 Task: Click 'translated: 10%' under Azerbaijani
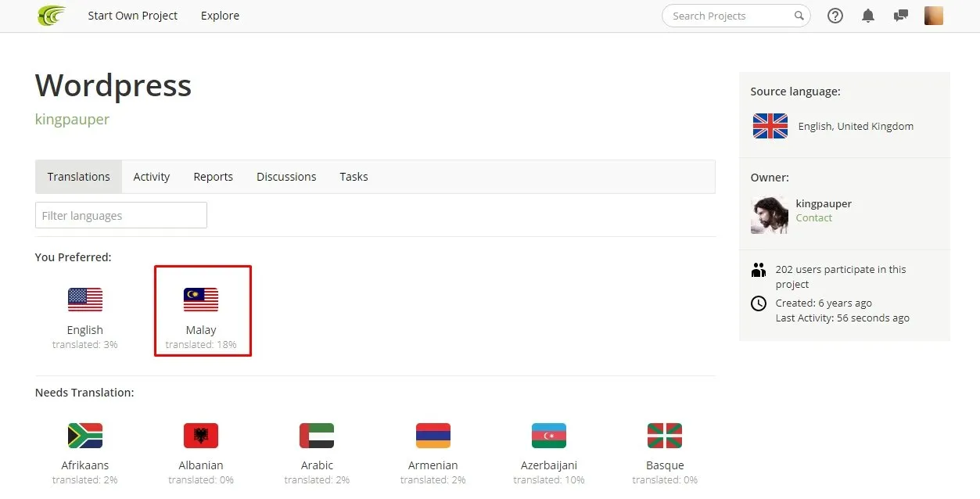549,480
